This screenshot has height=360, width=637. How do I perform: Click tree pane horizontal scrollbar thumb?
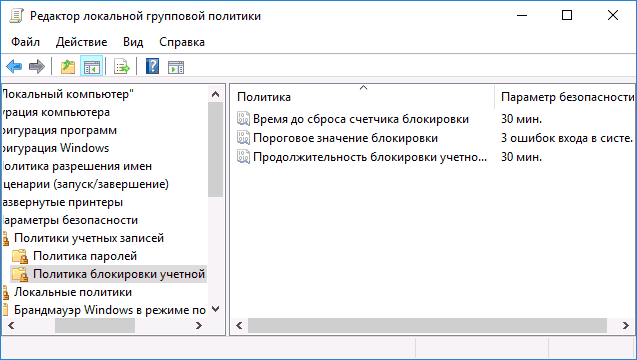[x=95, y=325]
